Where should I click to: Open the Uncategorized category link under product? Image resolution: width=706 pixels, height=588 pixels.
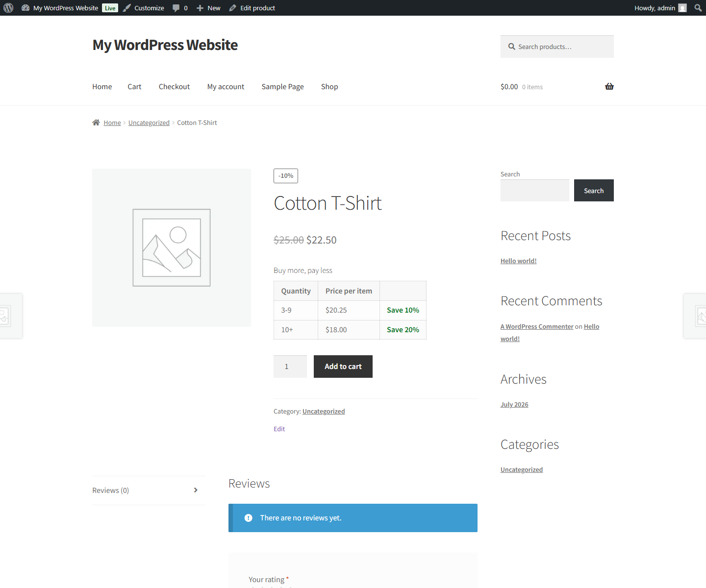click(x=324, y=412)
